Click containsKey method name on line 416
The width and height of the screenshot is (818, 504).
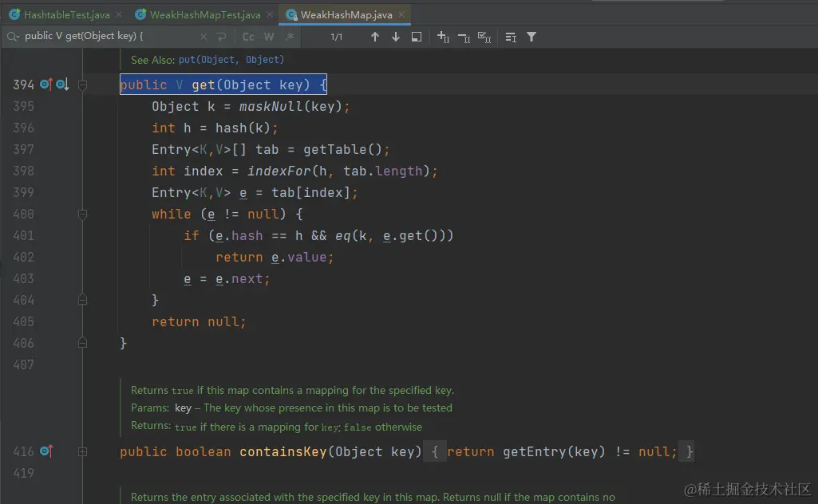click(283, 451)
